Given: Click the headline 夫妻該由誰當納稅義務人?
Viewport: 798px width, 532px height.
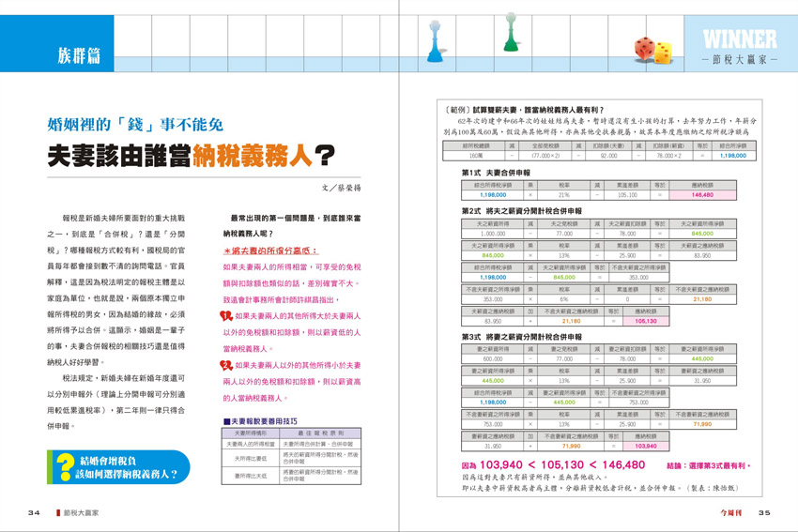Looking at the screenshot, I should (x=192, y=156).
